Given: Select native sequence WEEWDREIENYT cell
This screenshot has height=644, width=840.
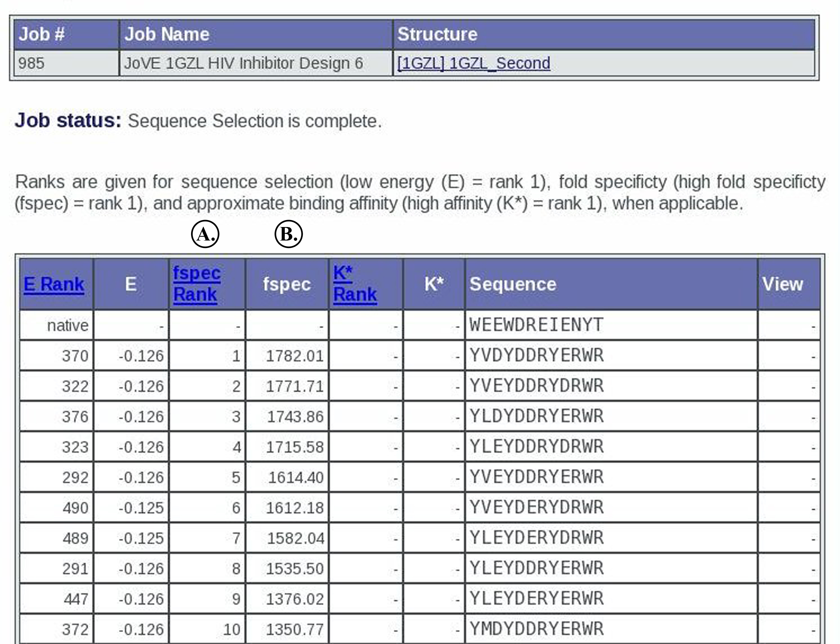Looking at the screenshot, I should click(536, 325).
